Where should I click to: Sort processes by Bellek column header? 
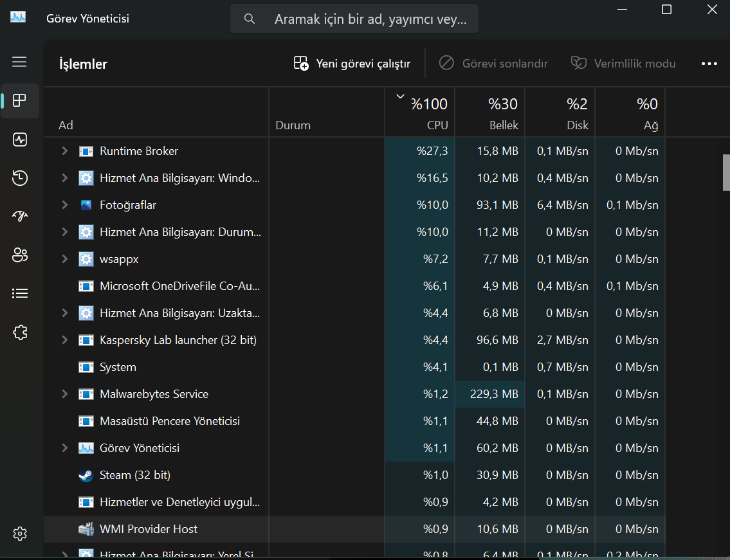click(x=489, y=112)
